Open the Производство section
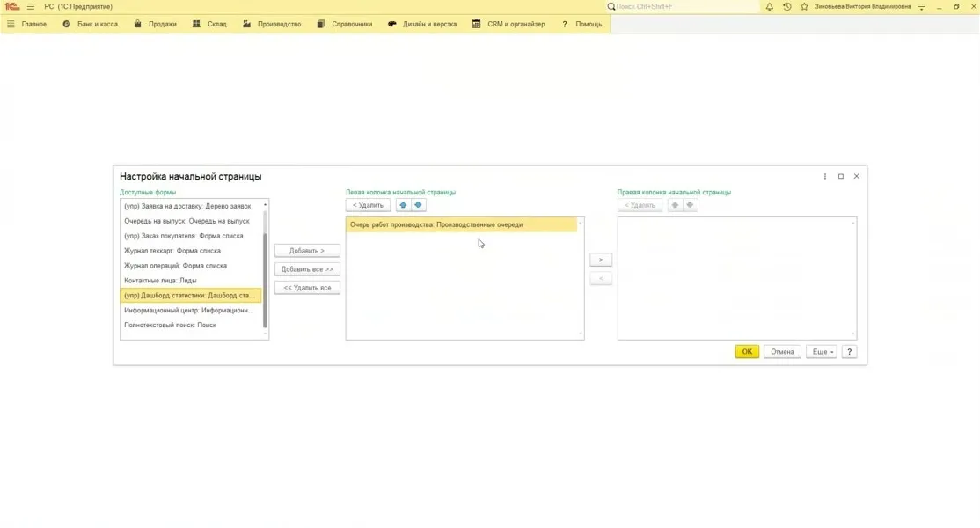The image size is (980, 528). 272,24
